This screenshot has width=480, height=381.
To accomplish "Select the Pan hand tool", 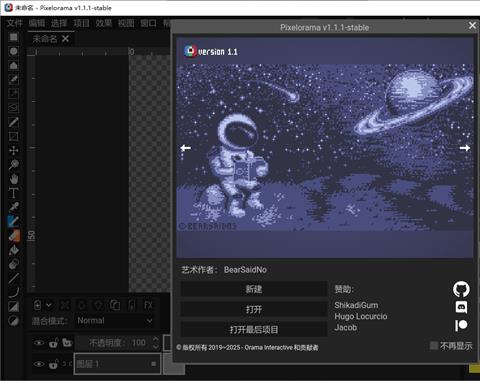I will [x=13, y=179].
